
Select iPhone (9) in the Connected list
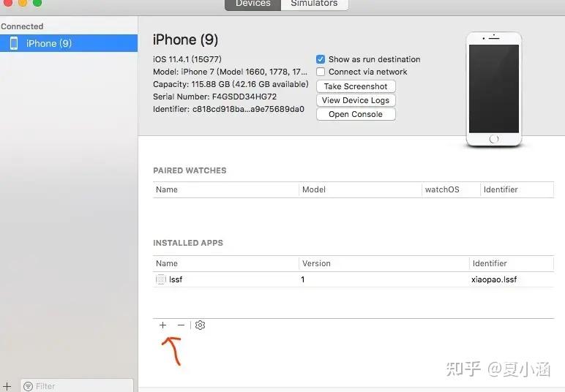(x=69, y=43)
